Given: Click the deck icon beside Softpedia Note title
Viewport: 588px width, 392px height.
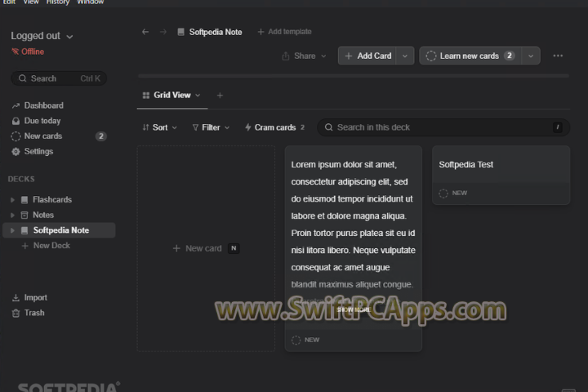Looking at the screenshot, I should click(180, 32).
